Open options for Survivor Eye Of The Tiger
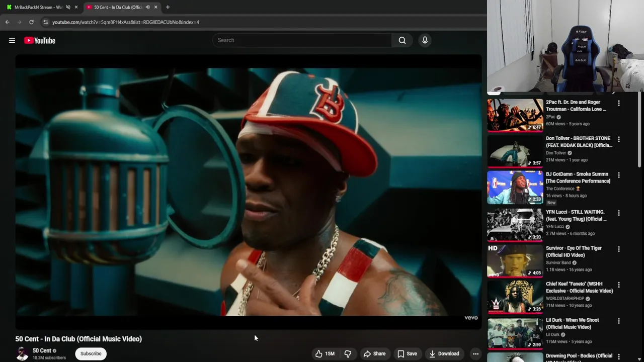The width and height of the screenshot is (644, 362). tap(619, 249)
